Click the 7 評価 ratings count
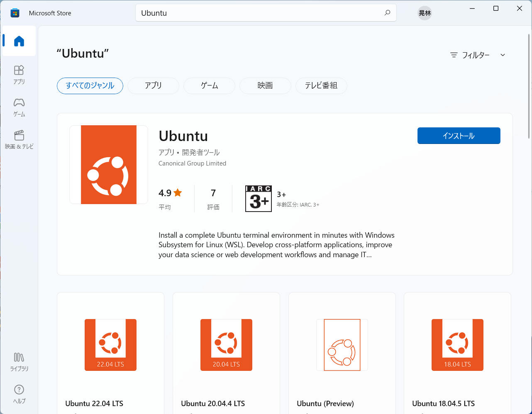The height and width of the screenshot is (414, 532). click(x=213, y=199)
